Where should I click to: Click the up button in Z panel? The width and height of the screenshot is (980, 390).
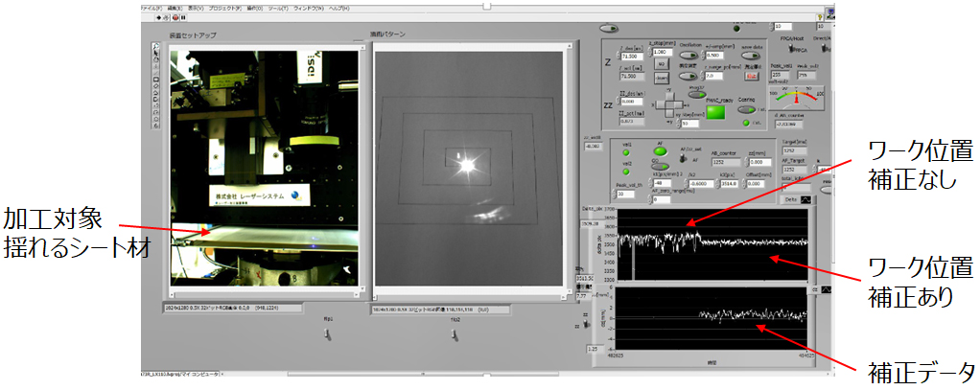tap(660, 64)
